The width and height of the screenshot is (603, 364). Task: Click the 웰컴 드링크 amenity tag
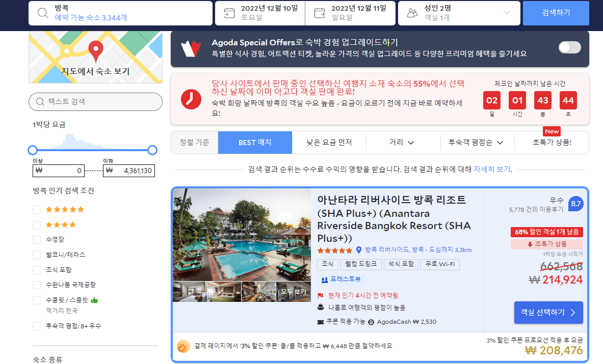[361, 264]
